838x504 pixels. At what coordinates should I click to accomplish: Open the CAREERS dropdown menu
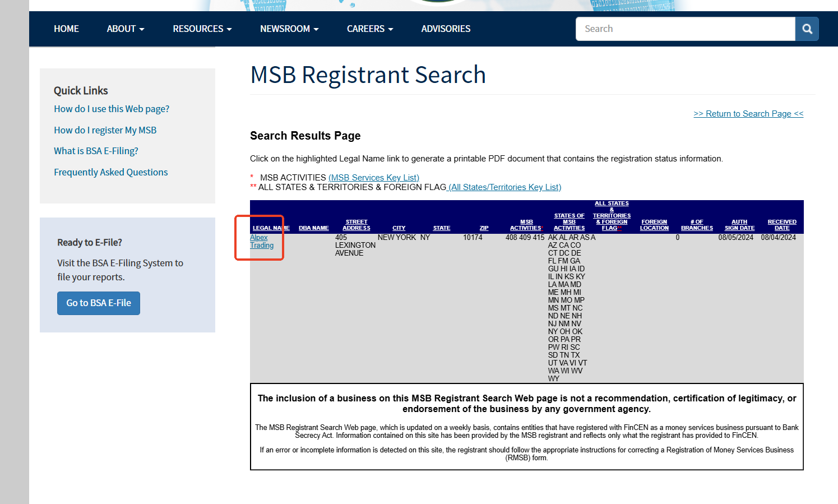[x=369, y=29]
